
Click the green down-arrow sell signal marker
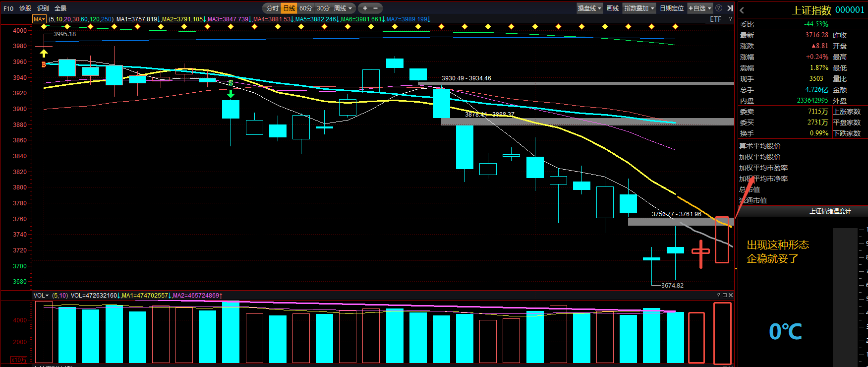point(231,93)
